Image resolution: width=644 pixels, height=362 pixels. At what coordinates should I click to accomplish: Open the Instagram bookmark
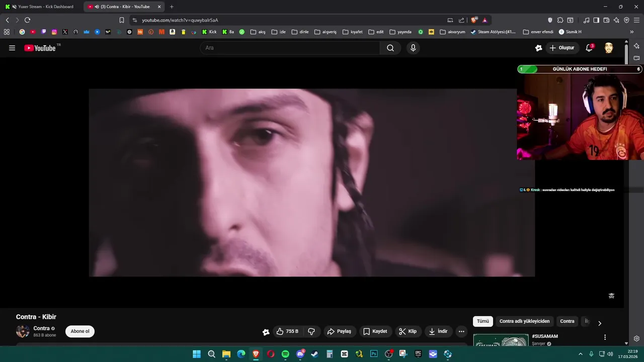54,32
